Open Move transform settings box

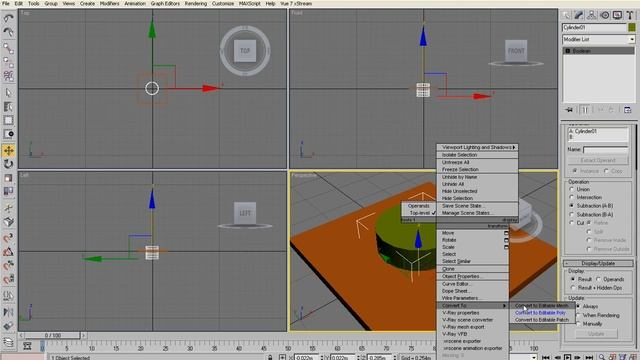506,233
